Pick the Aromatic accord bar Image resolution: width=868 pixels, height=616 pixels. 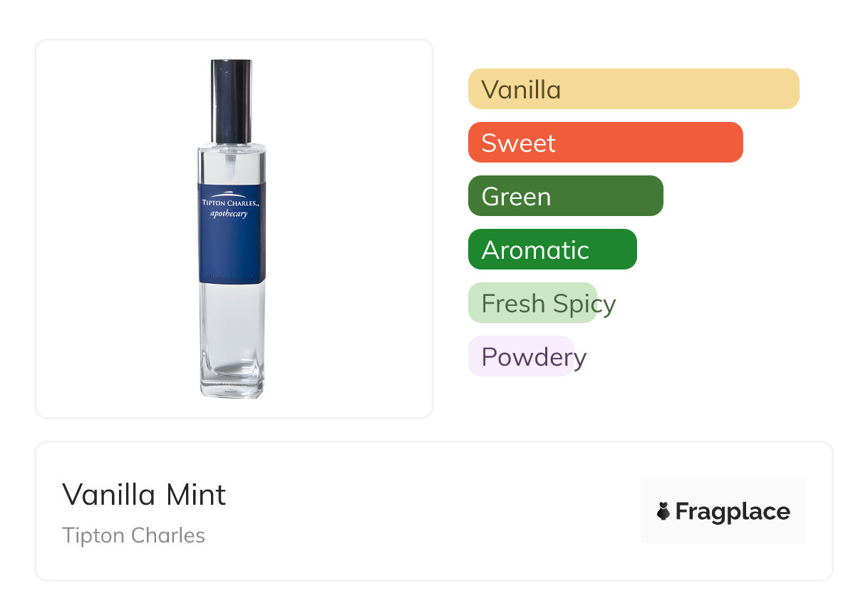552,250
